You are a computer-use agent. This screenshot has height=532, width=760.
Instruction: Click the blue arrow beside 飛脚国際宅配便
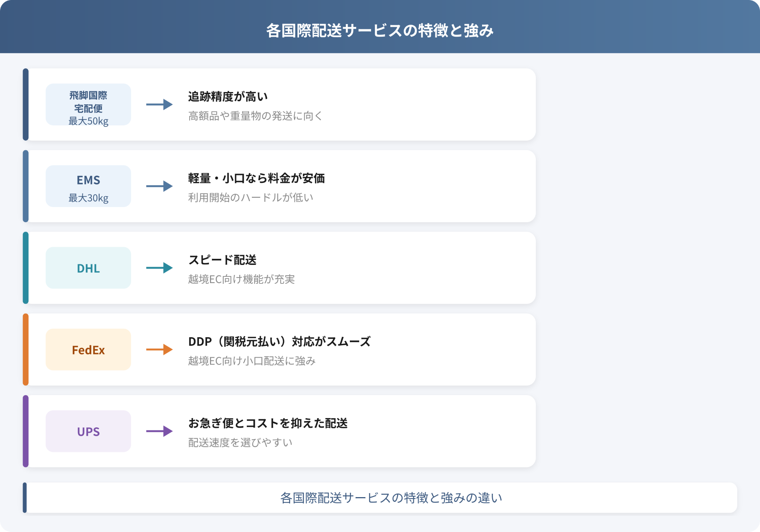[x=160, y=105]
